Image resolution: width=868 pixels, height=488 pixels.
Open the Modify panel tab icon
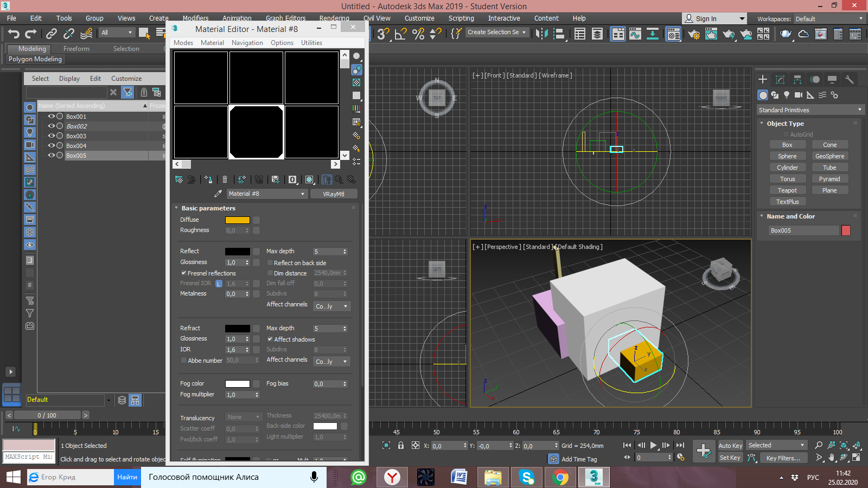780,79
